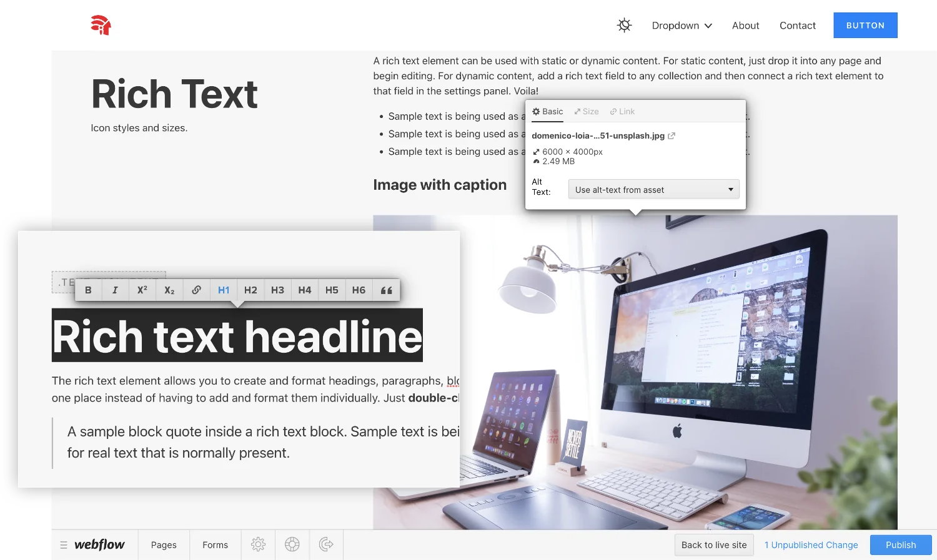
Task: Set heading style to H6
Action: click(x=359, y=290)
